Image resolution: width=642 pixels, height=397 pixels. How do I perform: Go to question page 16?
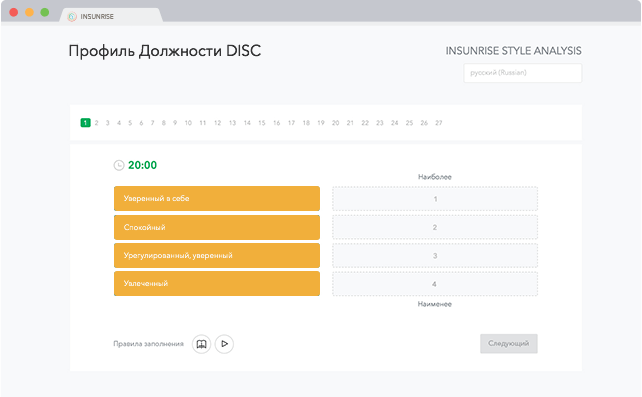(276, 123)
